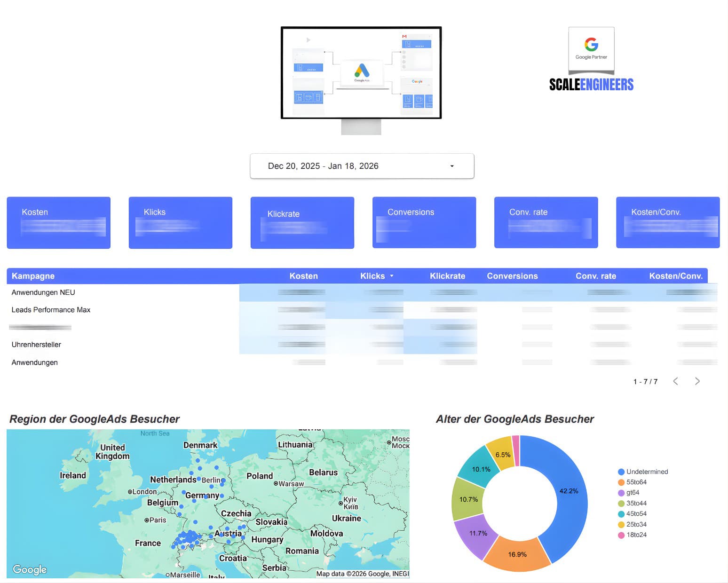Click the previous page arrow in the pagination
728x583 pixels.
676,381
